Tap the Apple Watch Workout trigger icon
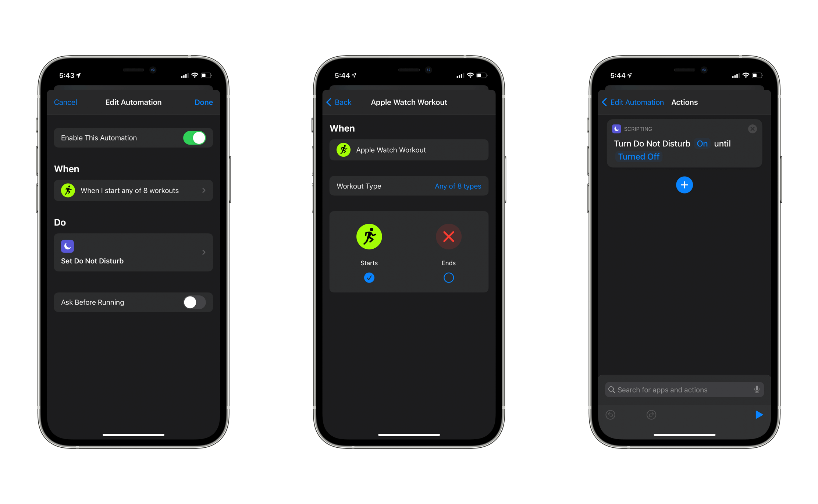The height and width of the screenshot is (504, 818). pos(344,150)
